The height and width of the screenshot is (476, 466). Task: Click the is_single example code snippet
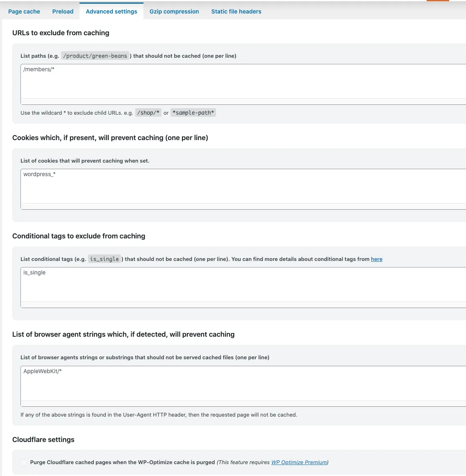(x=105, y=259)
